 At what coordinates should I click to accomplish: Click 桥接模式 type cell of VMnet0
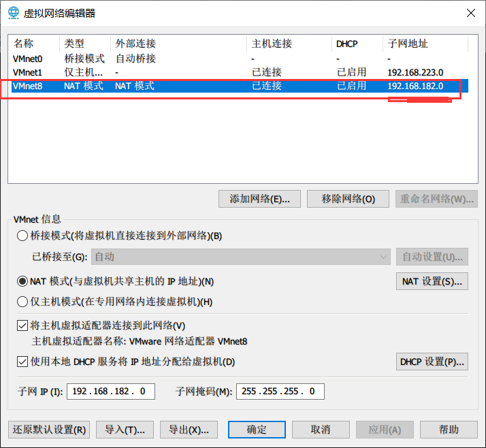[84, 59]
